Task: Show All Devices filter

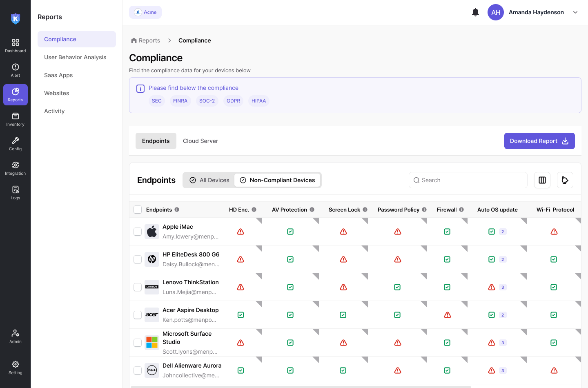Action: tap(209, 180)
